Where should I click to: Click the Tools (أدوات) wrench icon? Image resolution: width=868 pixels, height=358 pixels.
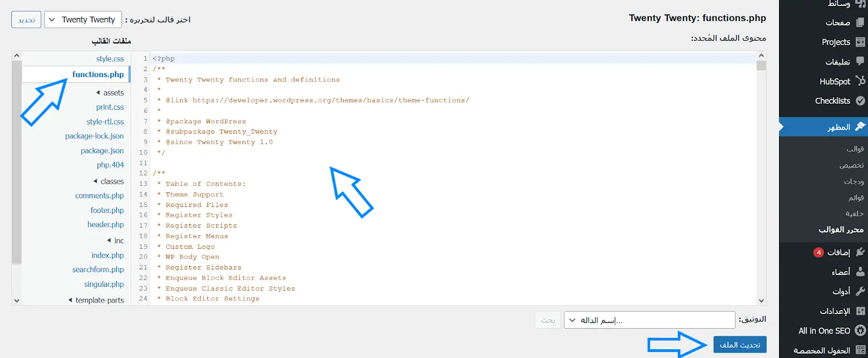tap(860, 291)
